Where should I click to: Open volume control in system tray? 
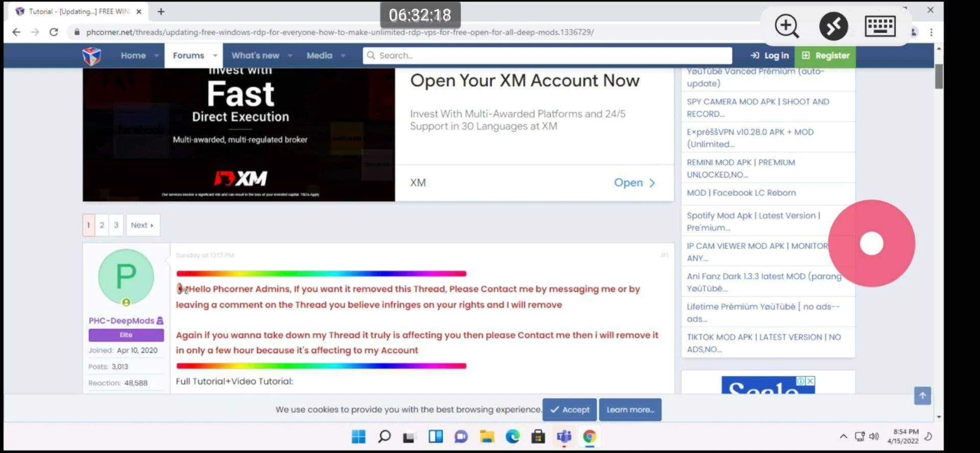[874, 437]
